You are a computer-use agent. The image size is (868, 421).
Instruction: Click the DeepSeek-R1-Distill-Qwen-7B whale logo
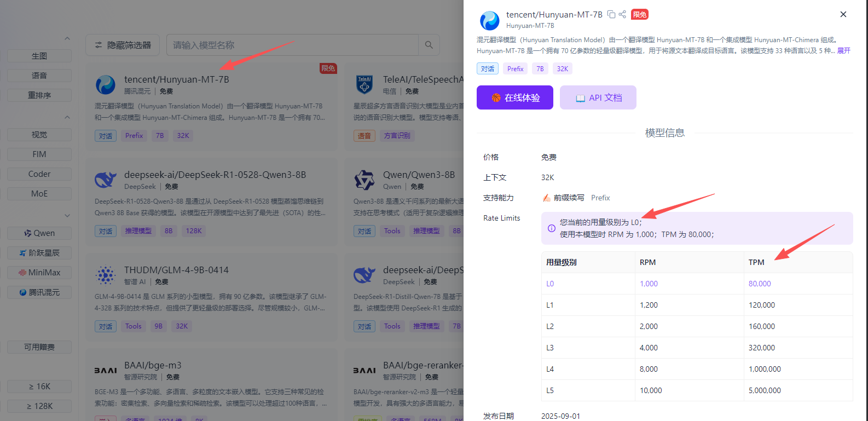pyautogui.click(x=364, y=275)
